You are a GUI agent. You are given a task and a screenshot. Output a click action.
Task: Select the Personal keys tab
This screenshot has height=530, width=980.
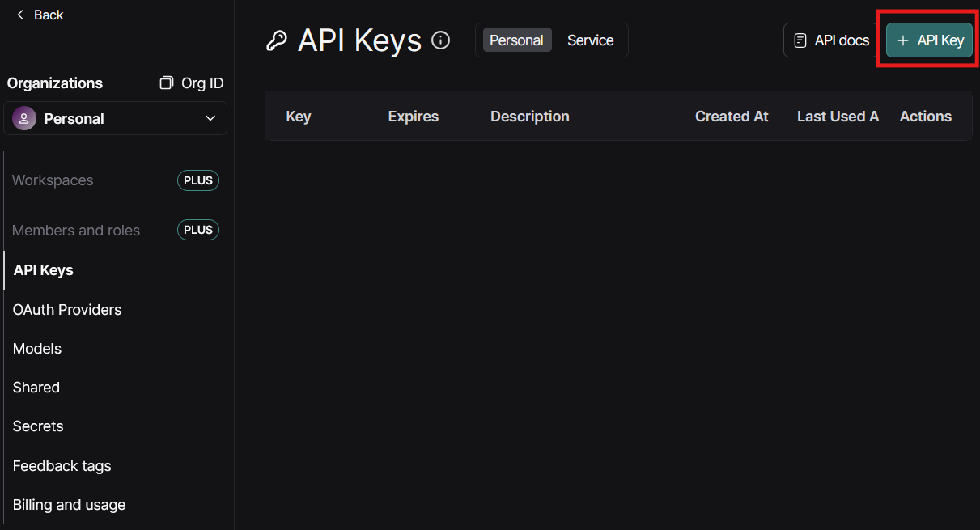516,40
